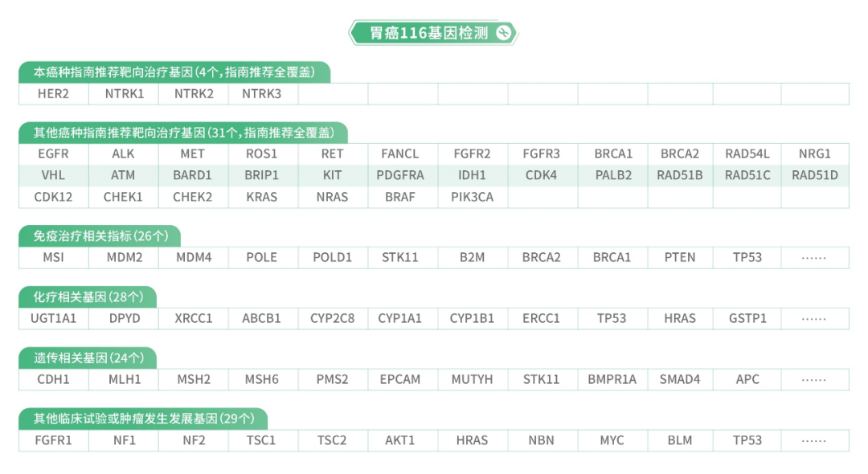
Task: Select the CHEK1 cell
Action: [124, 197]
